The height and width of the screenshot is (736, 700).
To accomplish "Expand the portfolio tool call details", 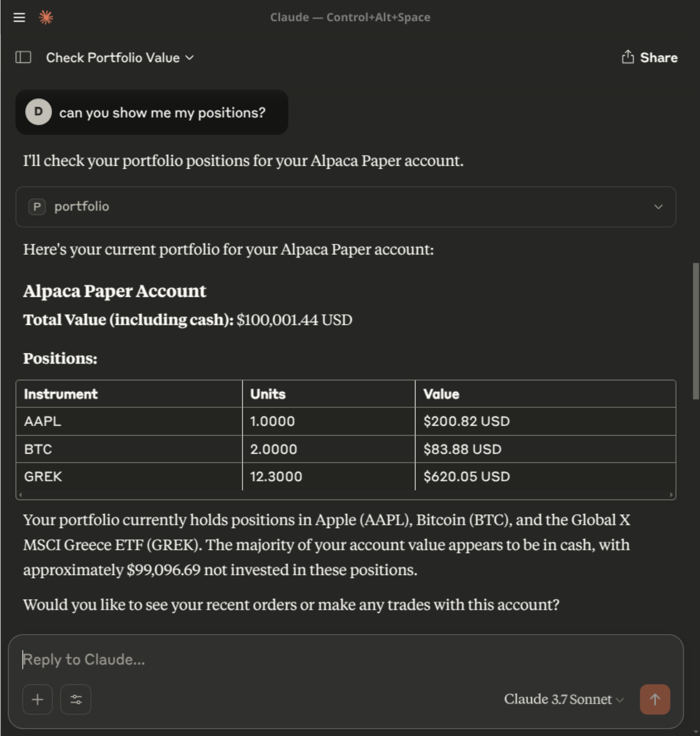I will [658, 206].
